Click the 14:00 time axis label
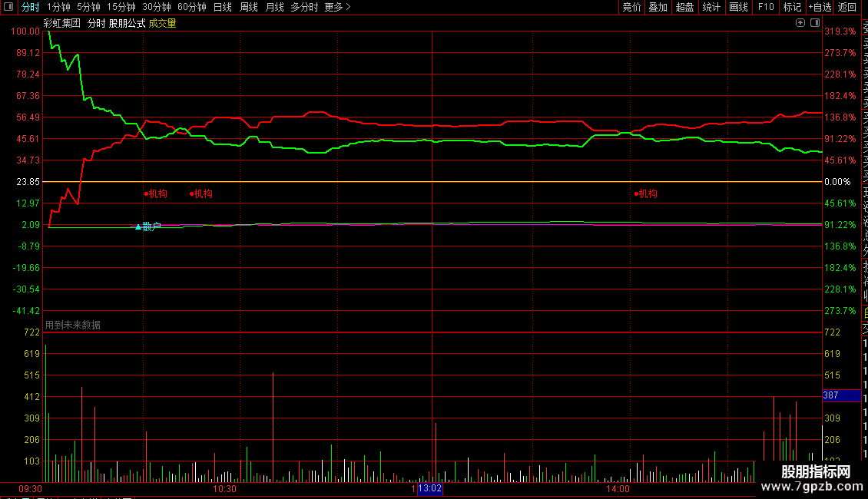868x499 pixels. click(618, 489)
